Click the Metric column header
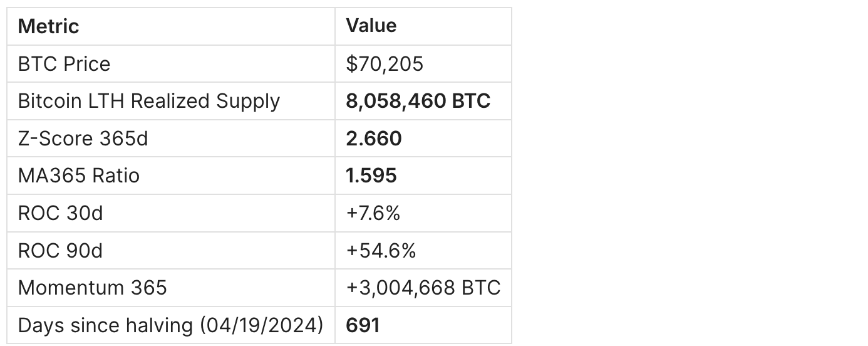 (49, 26)
